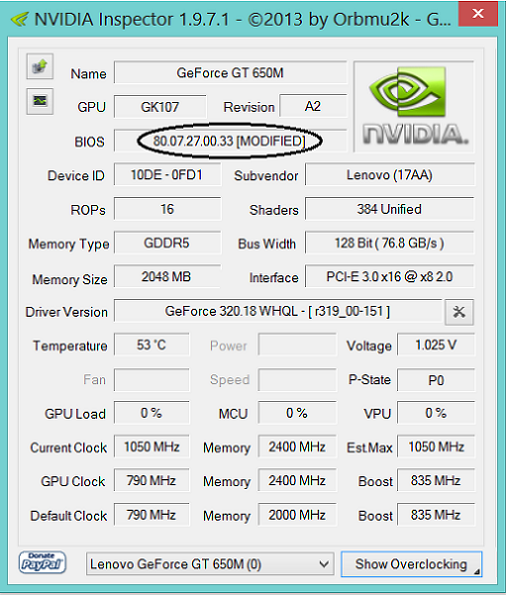Click the NVIDIA logo image

414,107
